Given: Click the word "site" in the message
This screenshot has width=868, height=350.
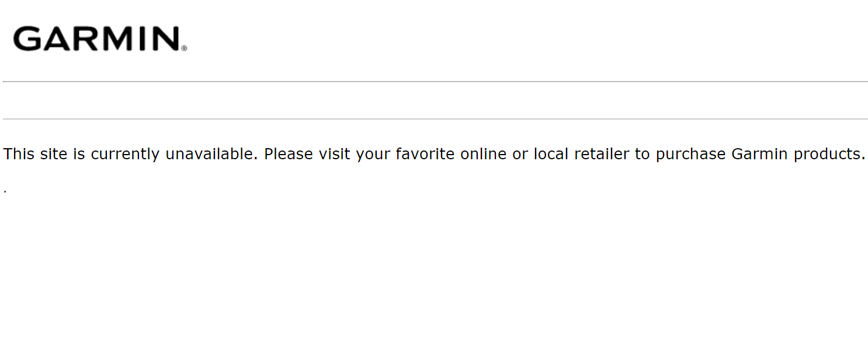Looking at the screenshot, I should [x=54, y=154].
